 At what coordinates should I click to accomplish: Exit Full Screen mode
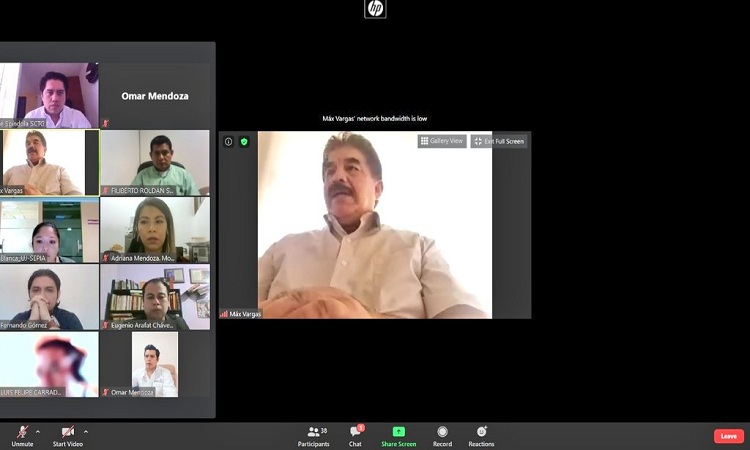[498, 141]
